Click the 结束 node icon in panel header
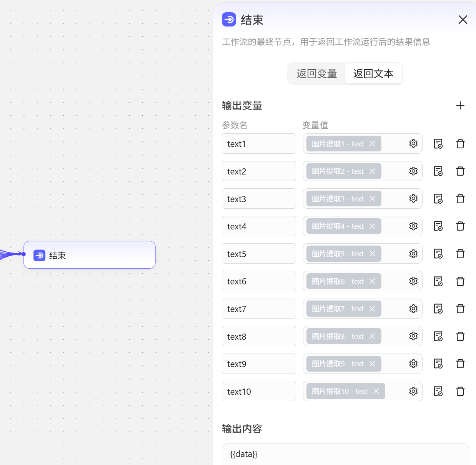476x465 pixels. (229, 20)
